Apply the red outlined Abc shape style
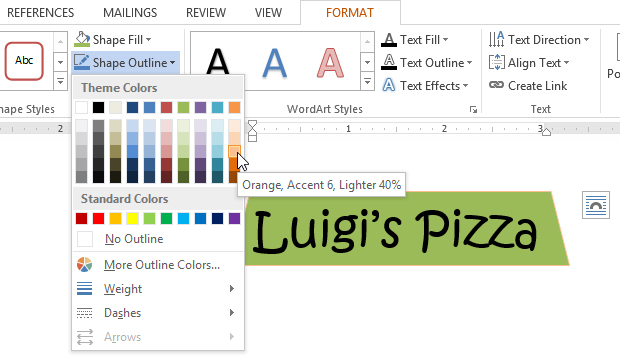The width and height of the screenshot is (620, 362). 24,61
